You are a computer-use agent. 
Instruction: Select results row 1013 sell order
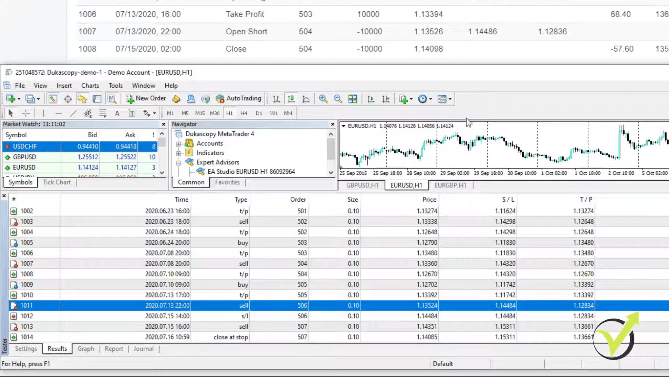339,326
